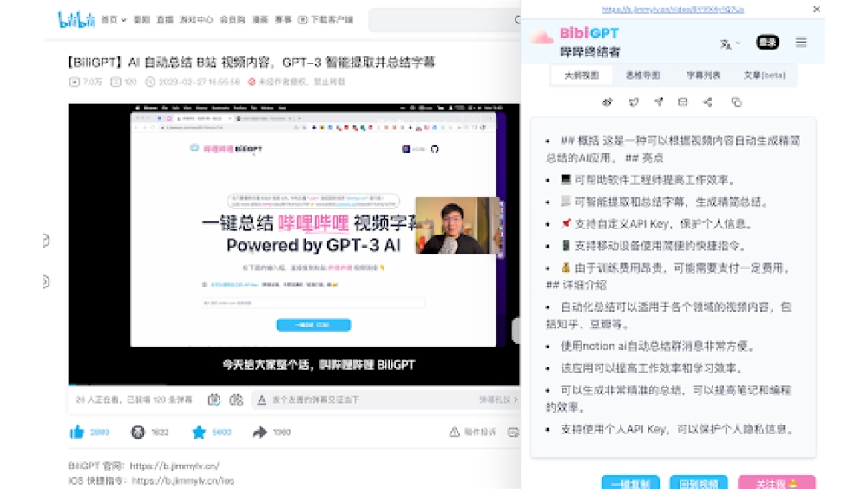Image resolution: width=868 pixels, height=489 pixels.
Task: Open 直播 in bilibili navigation
Action: 165,20
